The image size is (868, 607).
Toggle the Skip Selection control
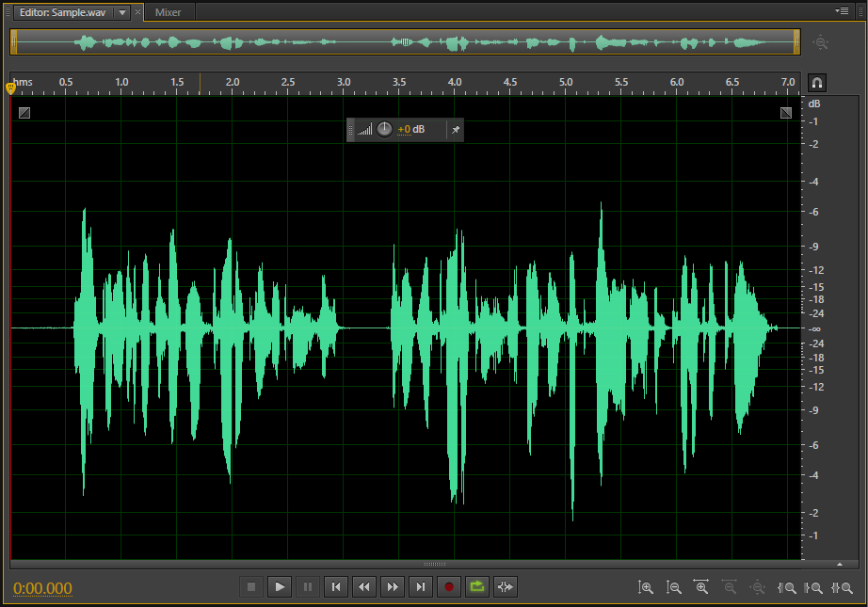pyautogui.click(x=505, y=586)
